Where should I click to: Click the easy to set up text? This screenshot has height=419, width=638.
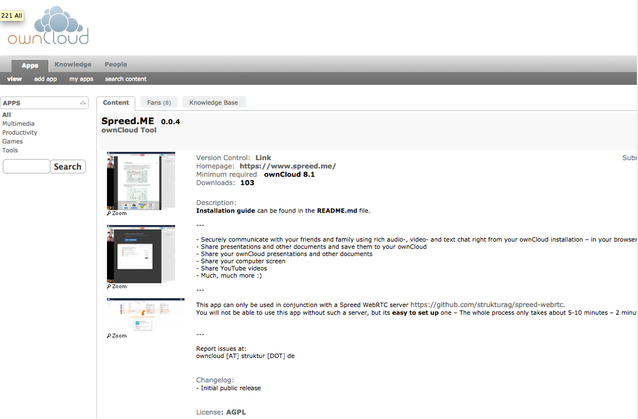point(415,313)
